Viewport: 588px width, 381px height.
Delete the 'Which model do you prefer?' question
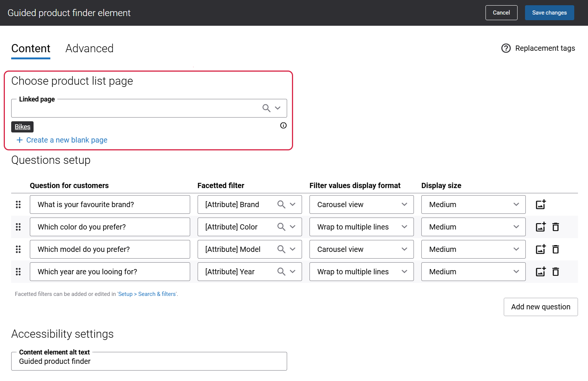(556, 249)
